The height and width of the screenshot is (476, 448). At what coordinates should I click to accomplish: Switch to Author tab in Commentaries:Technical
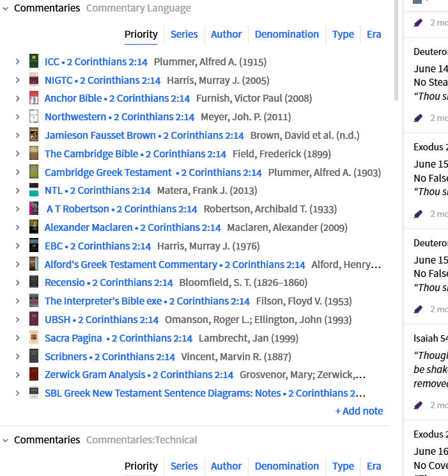click(x=226, y=466)
